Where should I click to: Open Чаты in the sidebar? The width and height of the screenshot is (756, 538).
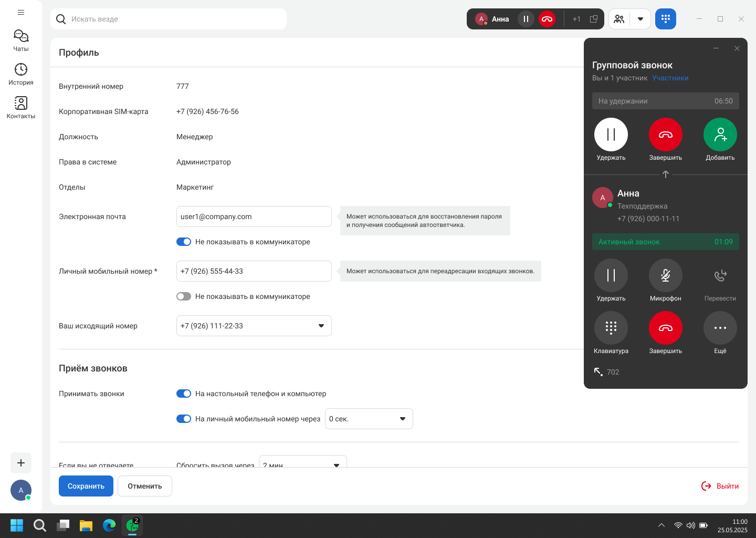pyautogui.click(x=21, y=40)
